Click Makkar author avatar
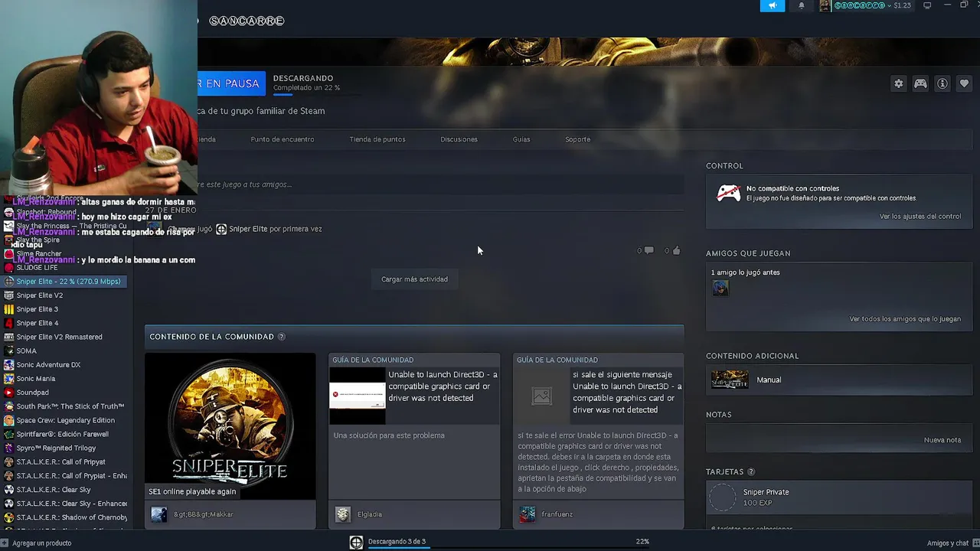 point(158,514)
